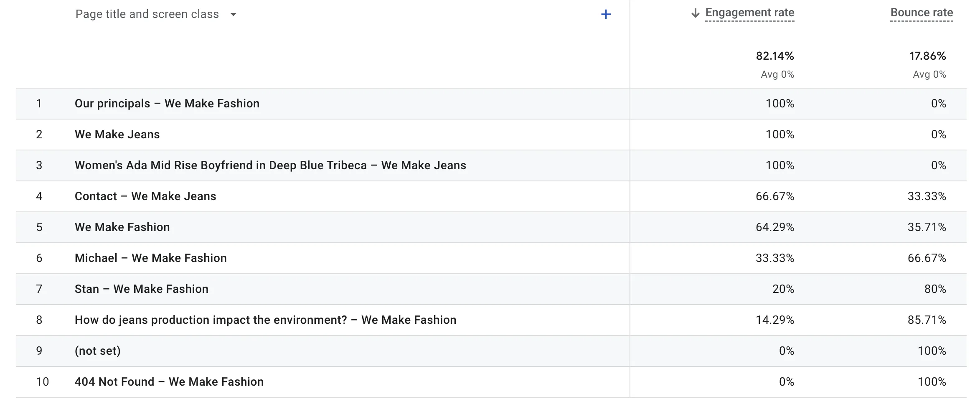Select Women's Ada Mid Rise Boyfriend row
The width and height of the screenshot is (980, 412).
(270, 165)
